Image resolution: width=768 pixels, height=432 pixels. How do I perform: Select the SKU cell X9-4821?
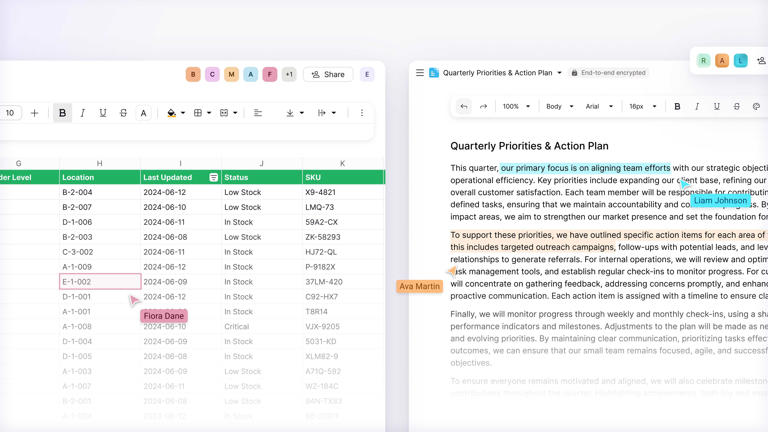coord(343,192)
